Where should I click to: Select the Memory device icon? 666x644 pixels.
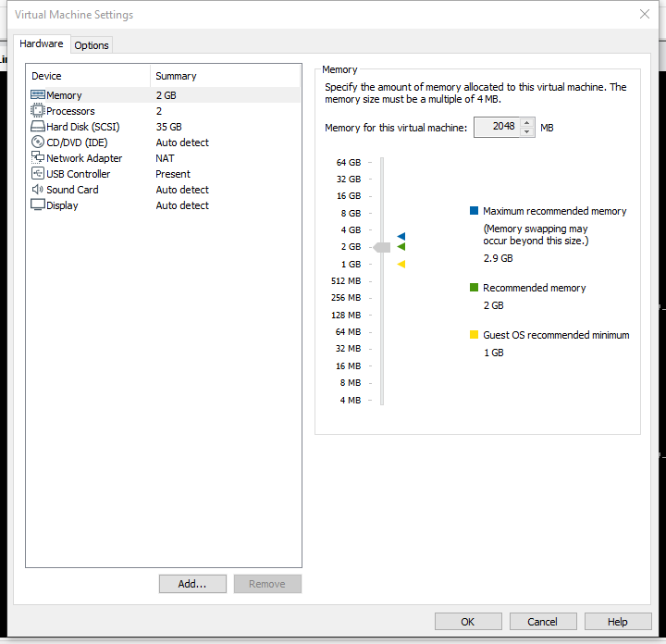point(38,95)
